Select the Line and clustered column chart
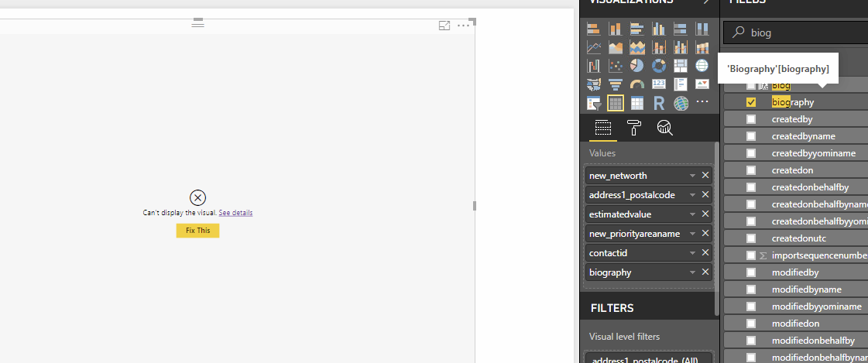This screenshot has height=363, width=868. (681, 47)
